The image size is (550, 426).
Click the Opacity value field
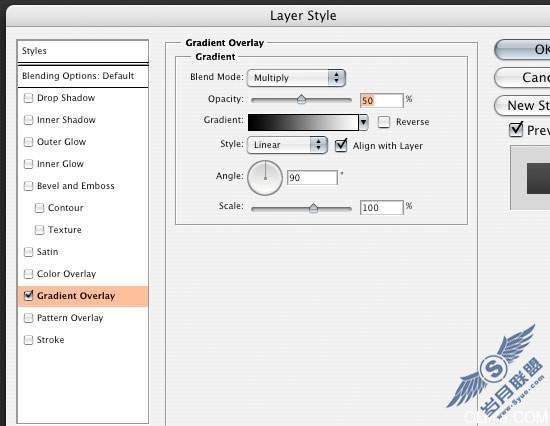(382, 101)
